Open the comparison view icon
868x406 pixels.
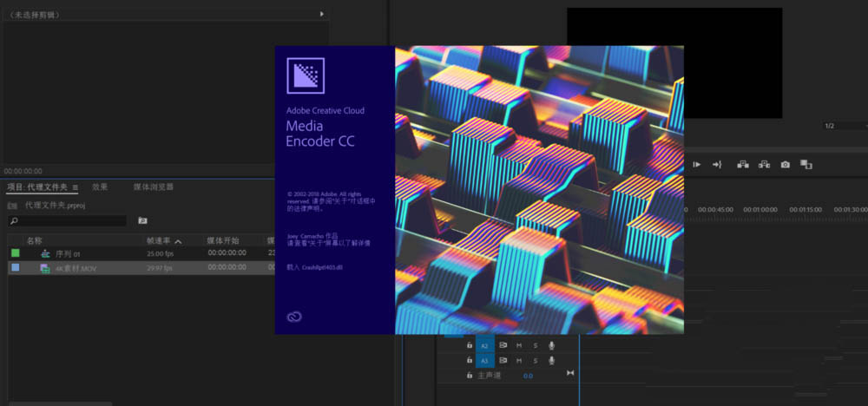(x=806, y=164)
